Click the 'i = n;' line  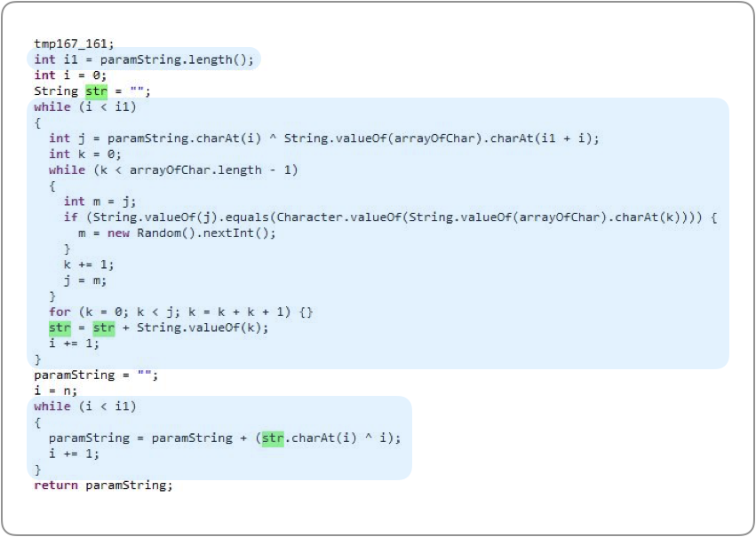point(56,391)
